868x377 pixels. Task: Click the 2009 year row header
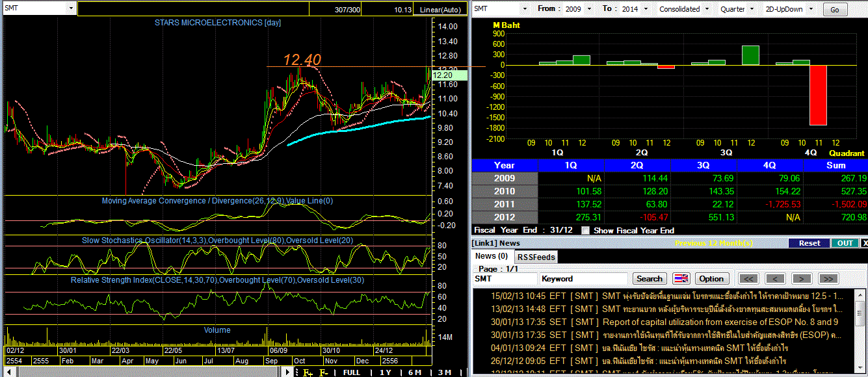point(505,178)
